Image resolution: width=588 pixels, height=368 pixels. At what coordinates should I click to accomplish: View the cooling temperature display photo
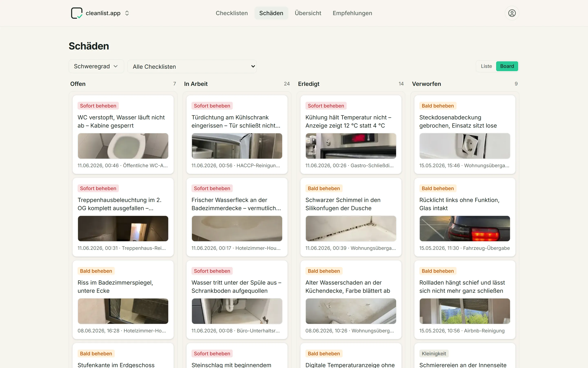pos(351,146)
